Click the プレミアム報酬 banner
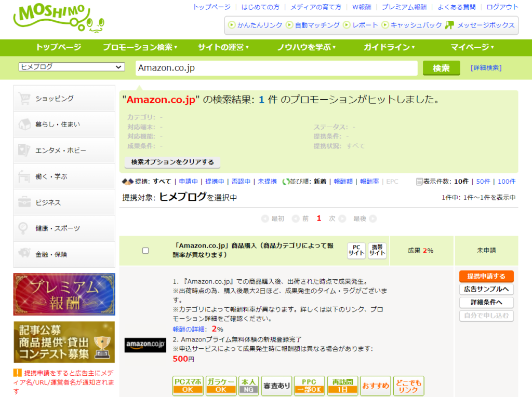The width and height of the screenshot is (532, 397). tap(64, 294)
